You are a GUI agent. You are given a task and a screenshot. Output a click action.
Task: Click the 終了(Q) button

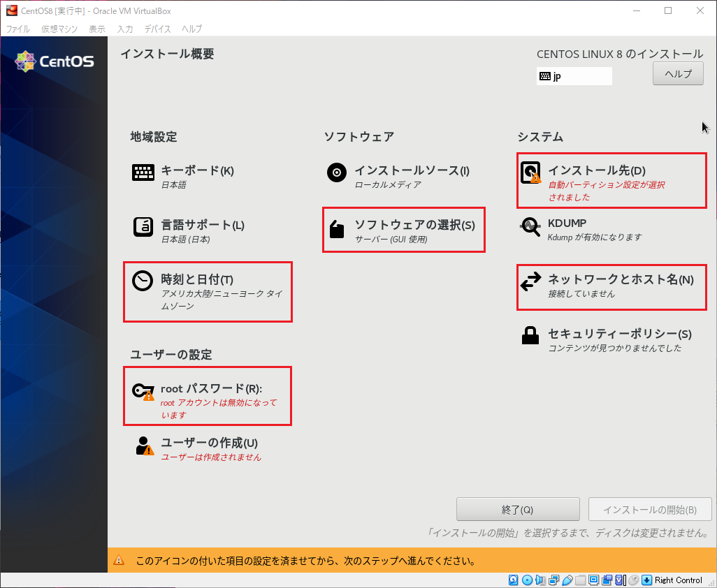[518, 509]
